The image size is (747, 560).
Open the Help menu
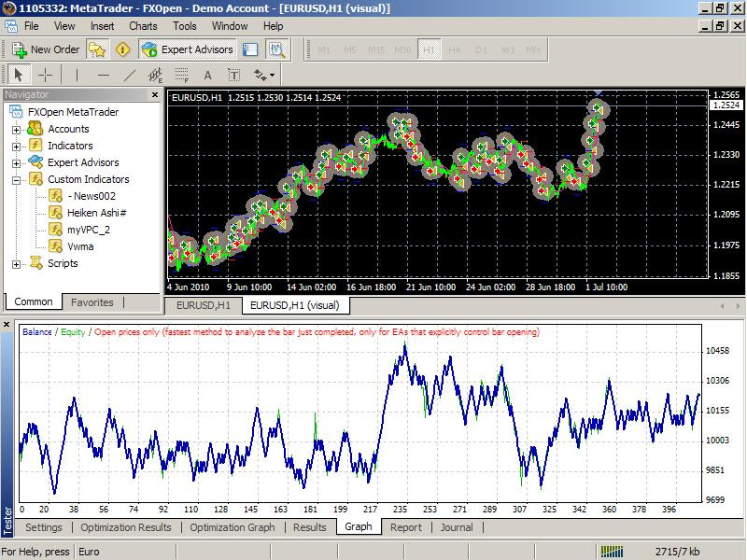273,26
